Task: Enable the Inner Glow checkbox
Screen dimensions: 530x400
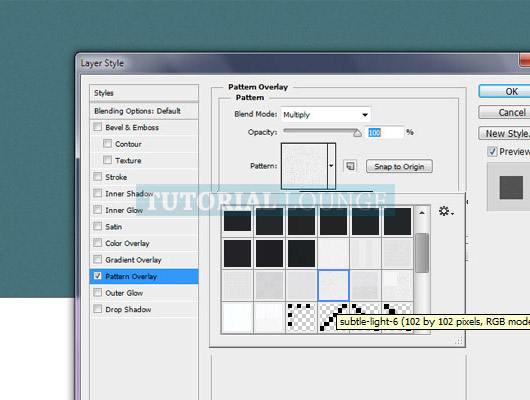Action: click(x=98, y=210)
